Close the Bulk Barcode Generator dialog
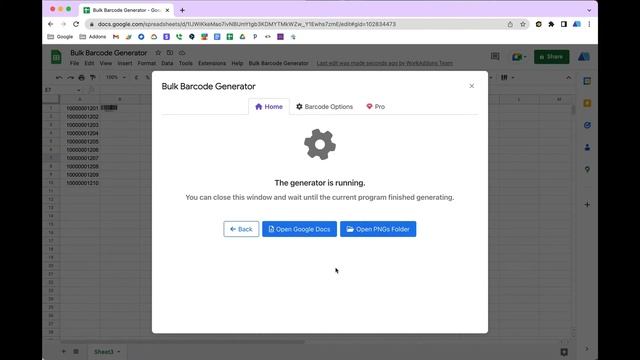 pyautogui.click(x=471, y=86)
